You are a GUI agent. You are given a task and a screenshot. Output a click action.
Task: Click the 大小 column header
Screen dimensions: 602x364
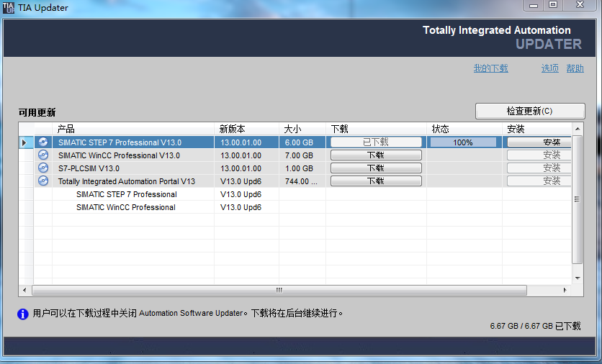(302, 129)
